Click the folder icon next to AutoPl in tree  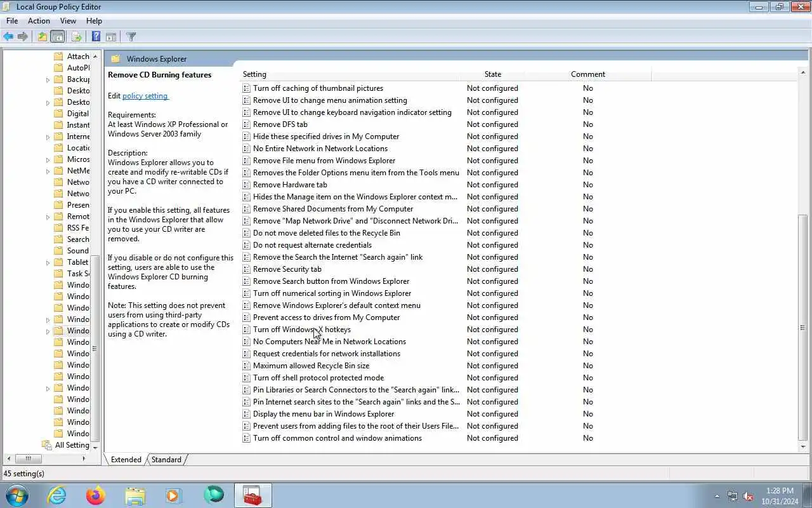point(58,68)
